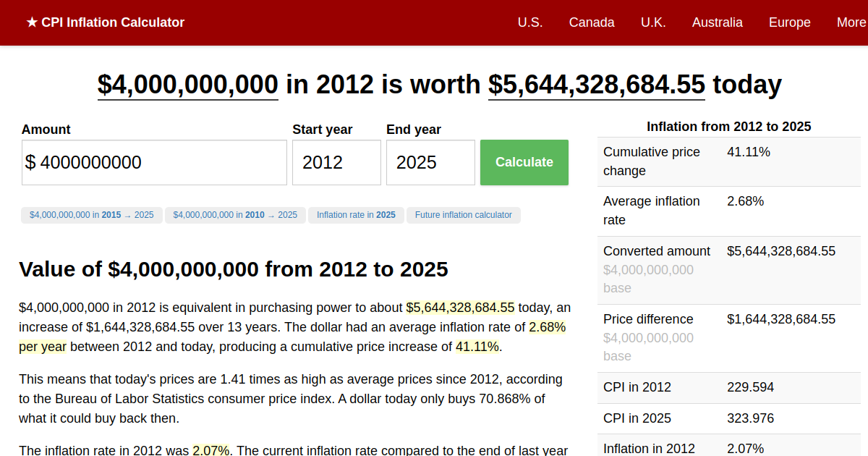Navigate to the Australia section
The image size is (868, 456).
(x=717, y=22)
